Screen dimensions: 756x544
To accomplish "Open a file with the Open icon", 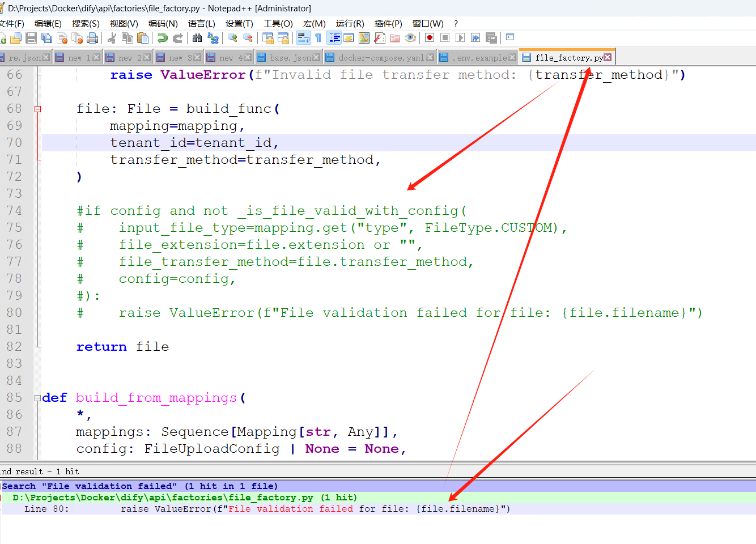I will pyautogui.click(x=16, y=38).
